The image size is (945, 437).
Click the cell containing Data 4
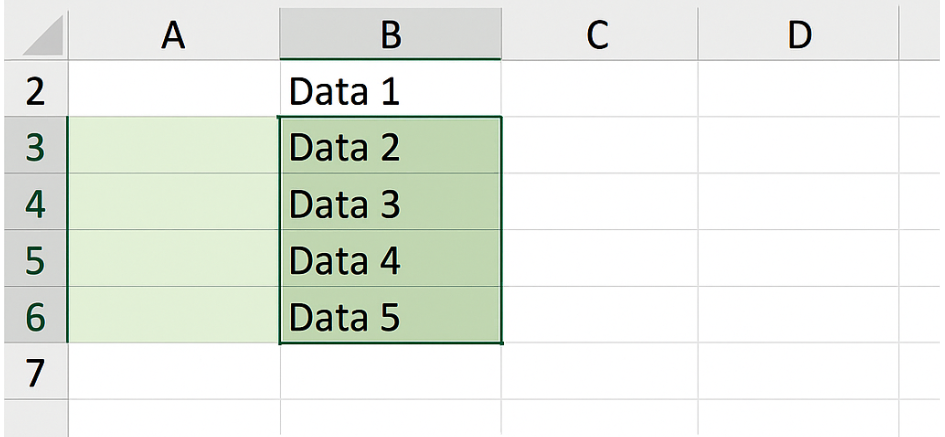[391, 258]
